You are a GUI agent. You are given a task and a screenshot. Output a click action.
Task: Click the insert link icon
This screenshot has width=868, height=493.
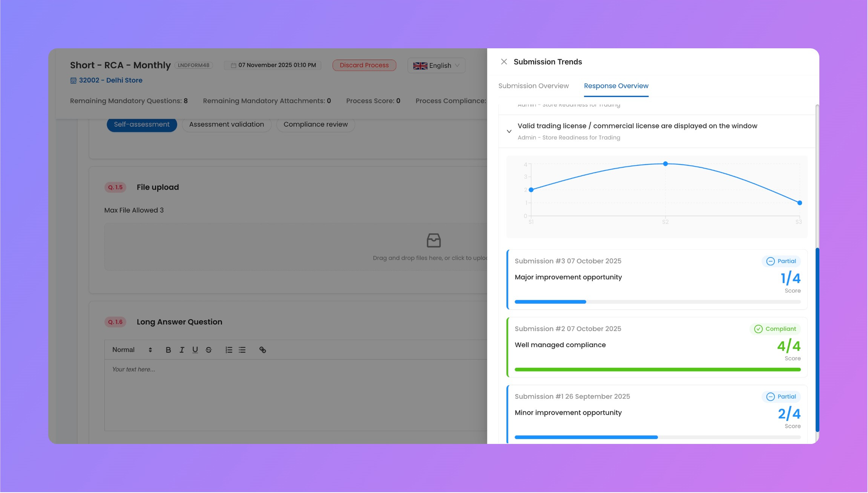pos(263,350)
